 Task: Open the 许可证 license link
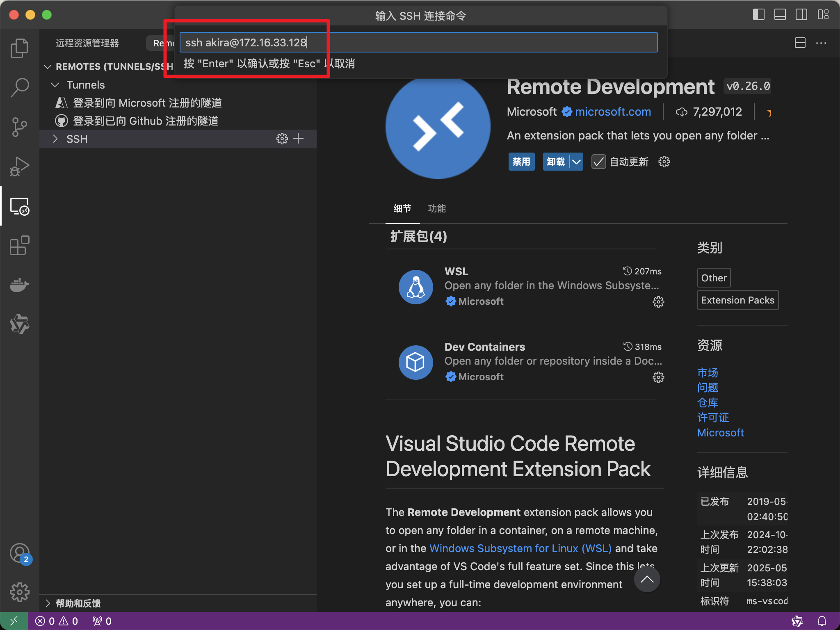(x=713, y=418)
